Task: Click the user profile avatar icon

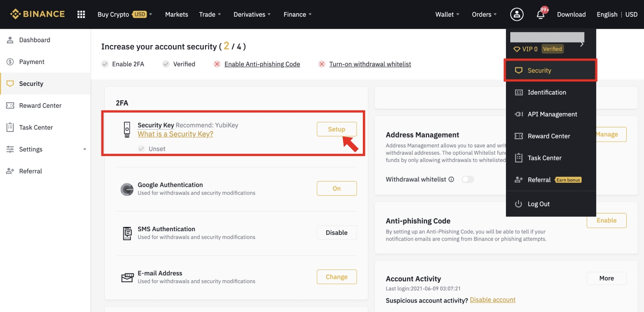Action: [x=516, y=15]
